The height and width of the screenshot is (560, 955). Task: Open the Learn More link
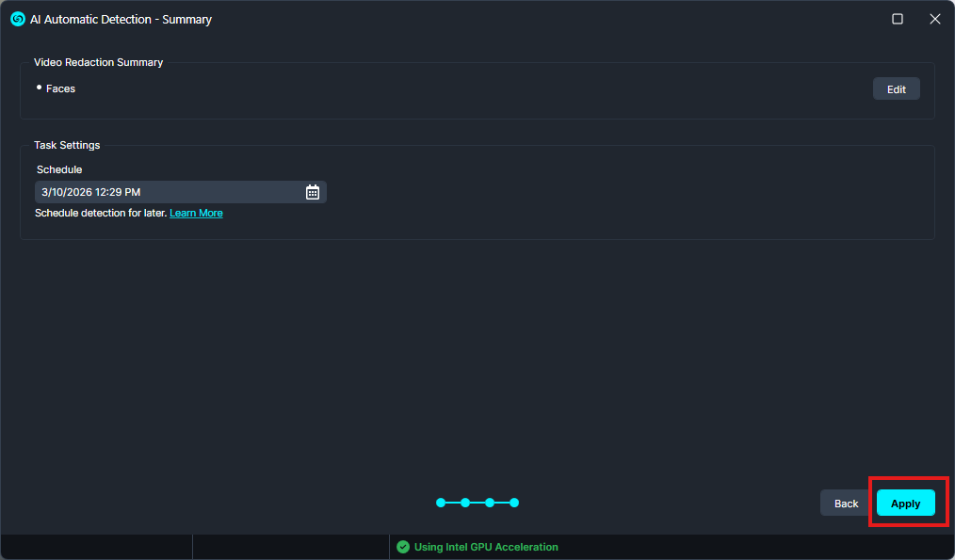[196, 213]
